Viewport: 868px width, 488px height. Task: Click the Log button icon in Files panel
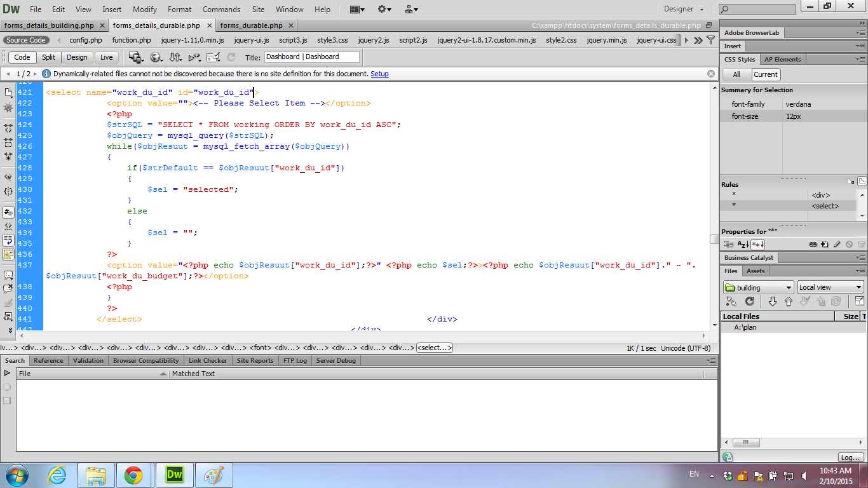850,457
